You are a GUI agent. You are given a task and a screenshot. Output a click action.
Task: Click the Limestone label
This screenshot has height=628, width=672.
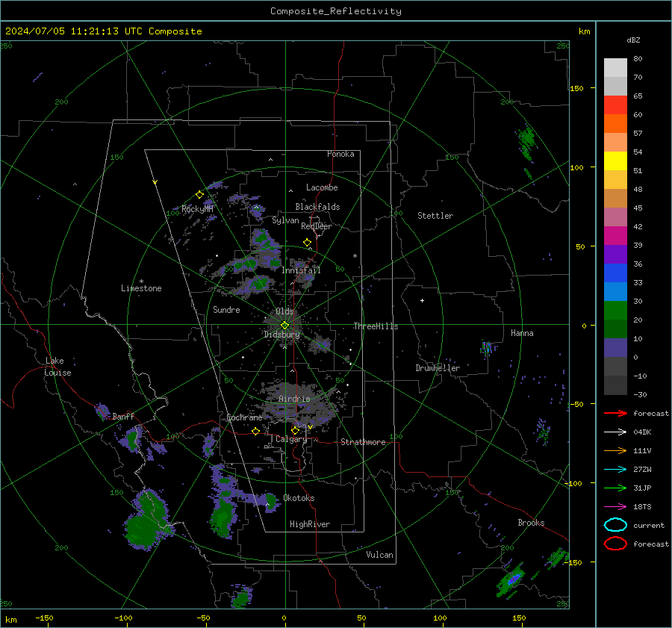click(141, 288)
